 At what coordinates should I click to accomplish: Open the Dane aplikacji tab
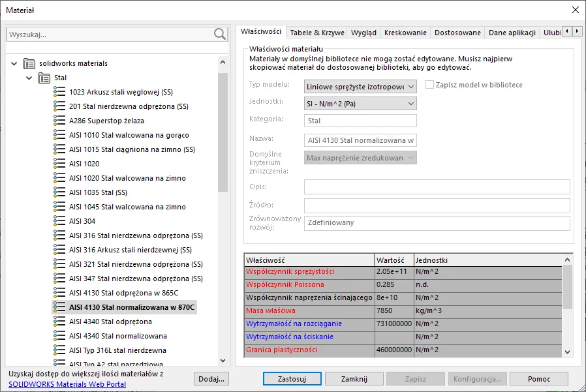pos(512,33)
